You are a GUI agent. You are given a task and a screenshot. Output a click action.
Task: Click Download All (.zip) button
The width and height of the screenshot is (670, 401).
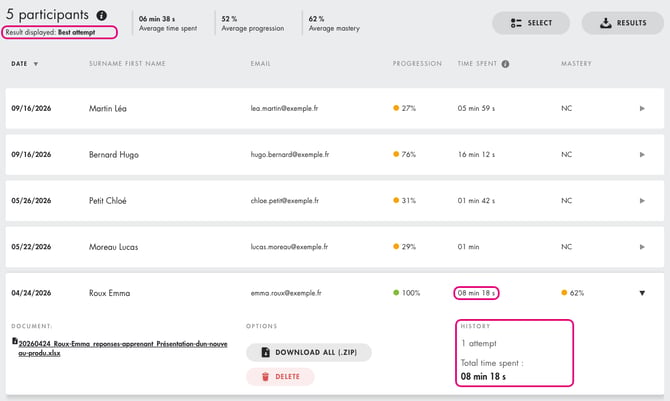click(x=309, y=352)
